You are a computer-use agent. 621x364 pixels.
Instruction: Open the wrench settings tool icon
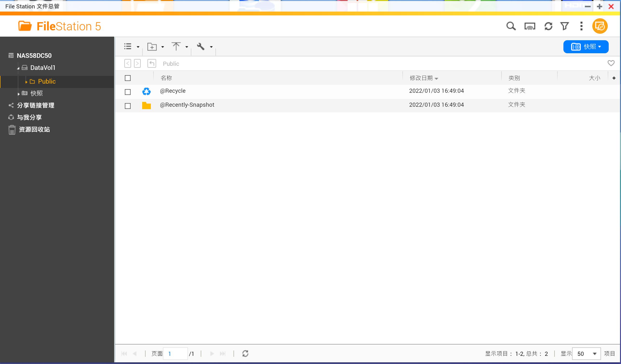click(200, 46)
